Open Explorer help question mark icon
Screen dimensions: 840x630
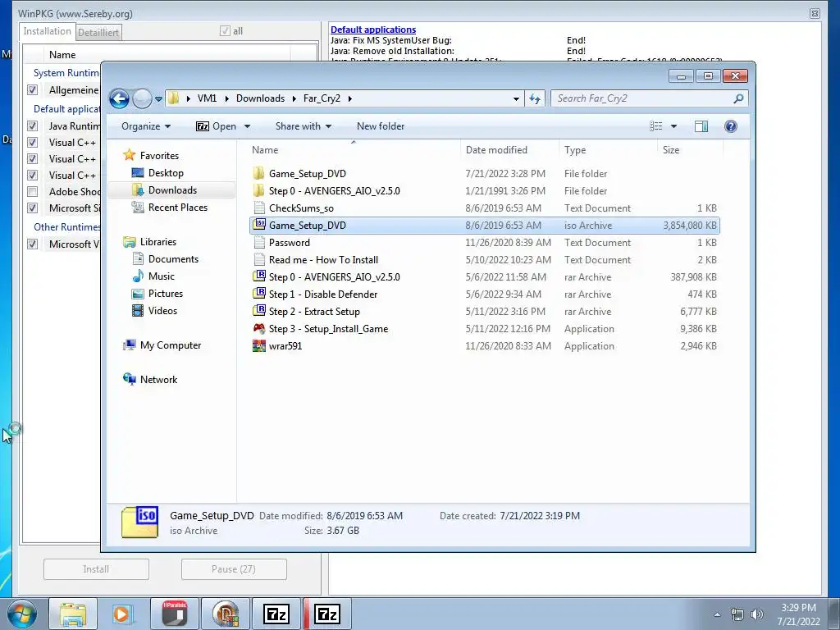click(x=730, y=126)
